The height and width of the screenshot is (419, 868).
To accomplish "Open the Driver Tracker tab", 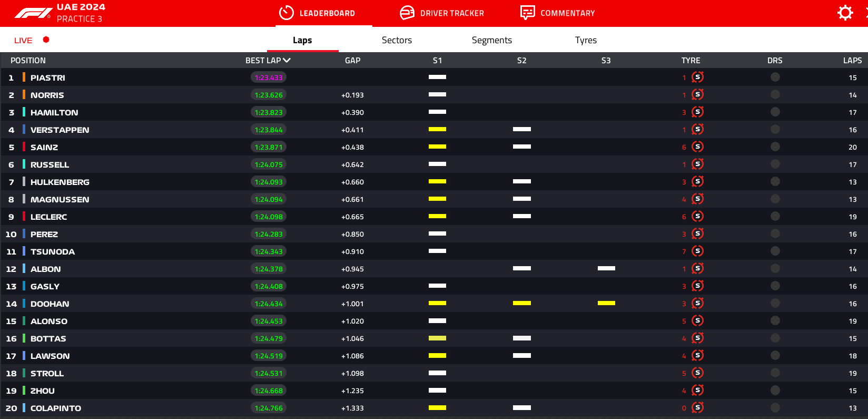I will 452,13.
